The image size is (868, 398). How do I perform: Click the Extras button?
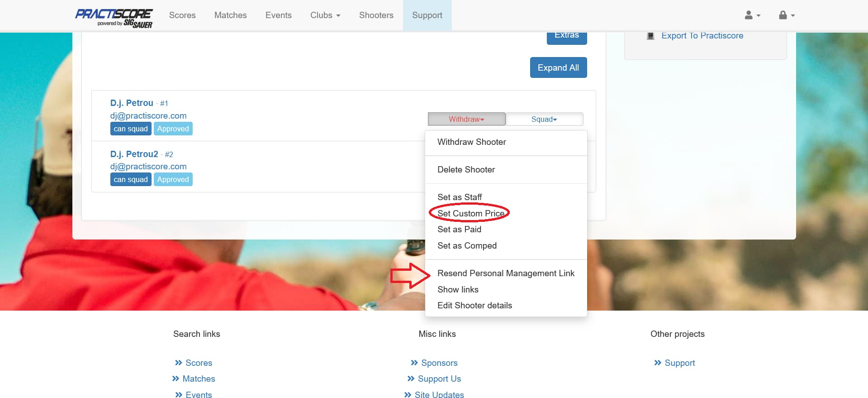click(567, 37)
